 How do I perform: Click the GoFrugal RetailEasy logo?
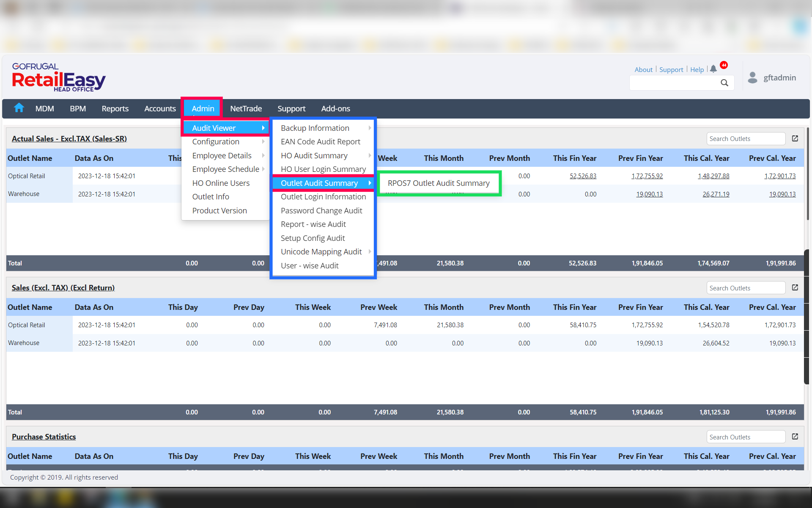pyautogui.click(x=58, y=77)
